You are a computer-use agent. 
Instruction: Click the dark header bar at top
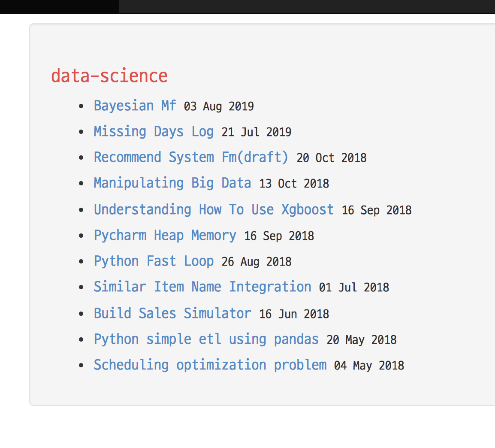click(247, 6)
